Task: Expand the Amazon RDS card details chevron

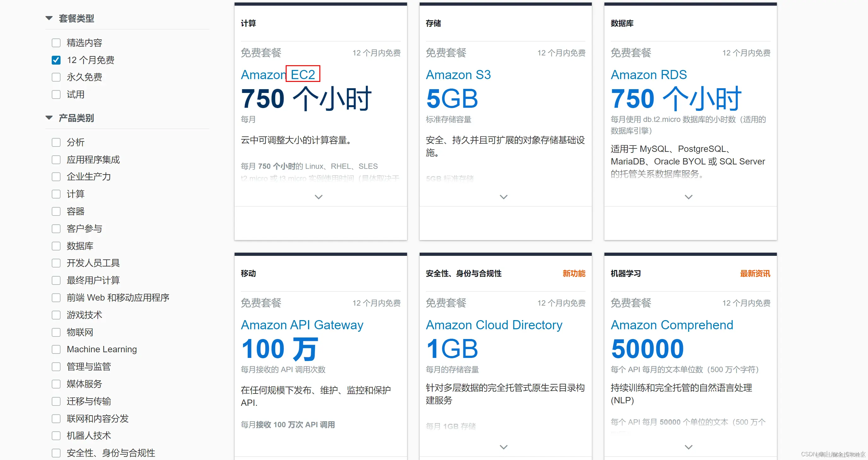Action: coord(689,197)
